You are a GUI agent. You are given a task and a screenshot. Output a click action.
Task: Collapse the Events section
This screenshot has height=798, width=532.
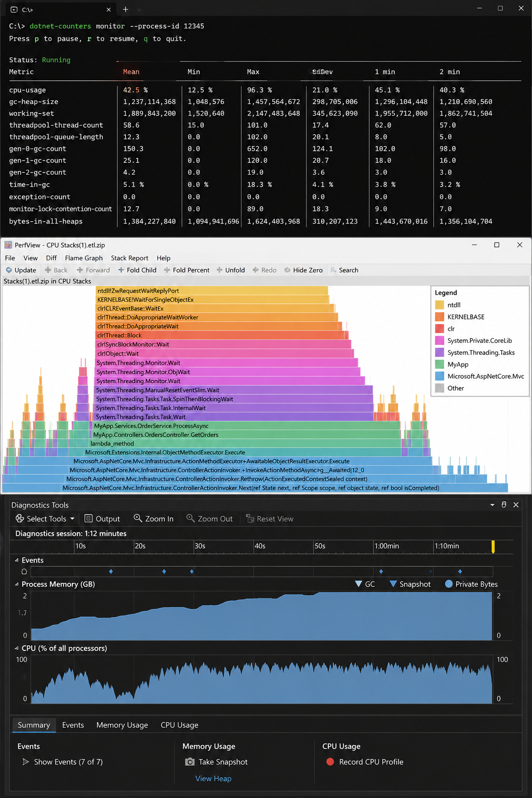(x=17, y=560)
